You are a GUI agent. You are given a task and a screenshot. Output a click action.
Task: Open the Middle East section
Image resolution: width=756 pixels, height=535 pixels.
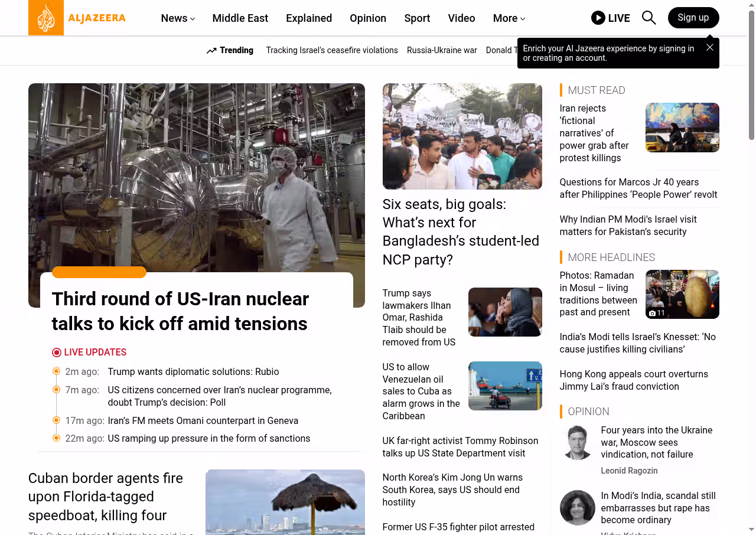click(240, 18)
